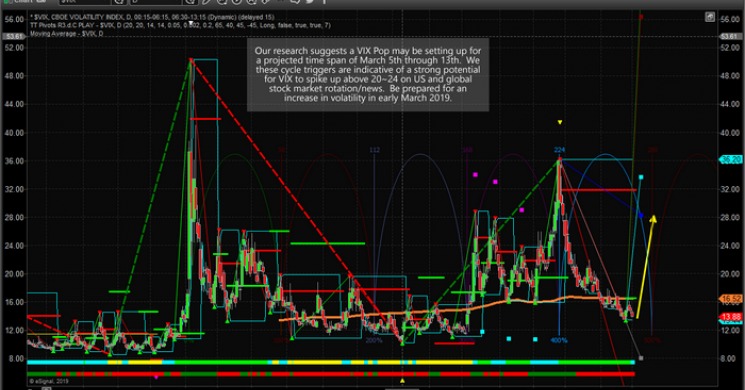Open the interval D dropdown selector
This screenshot has height=390, width=745.
pos(189,2)
